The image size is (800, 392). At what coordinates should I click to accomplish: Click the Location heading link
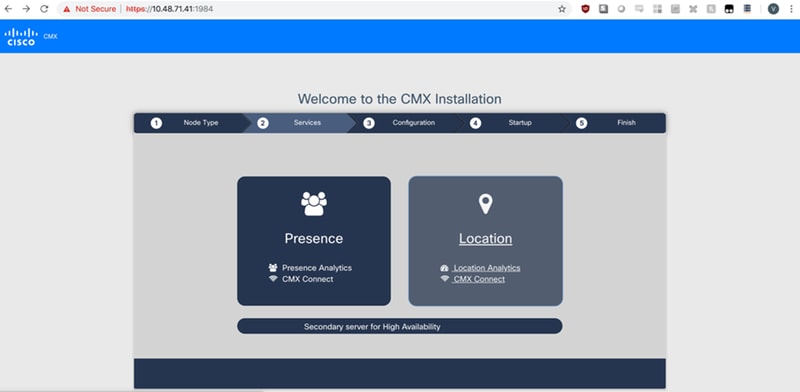[485, 239]
